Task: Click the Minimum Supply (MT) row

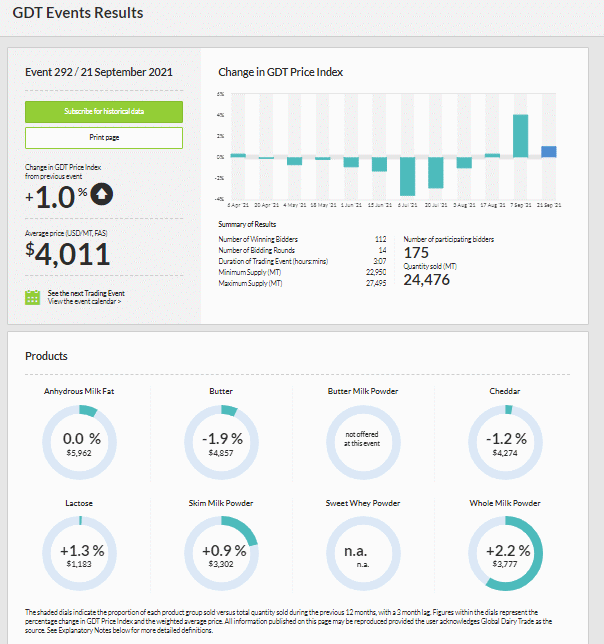Action: click(x=302, y=272)
